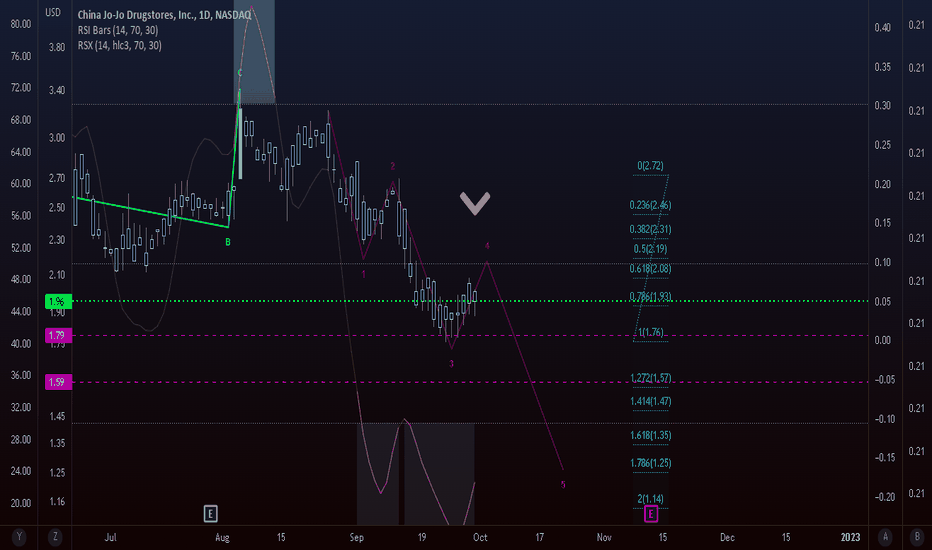Click the magenta earnings E marker near Nov
This screenshot has width=932, height=550.
coord(651,513)
